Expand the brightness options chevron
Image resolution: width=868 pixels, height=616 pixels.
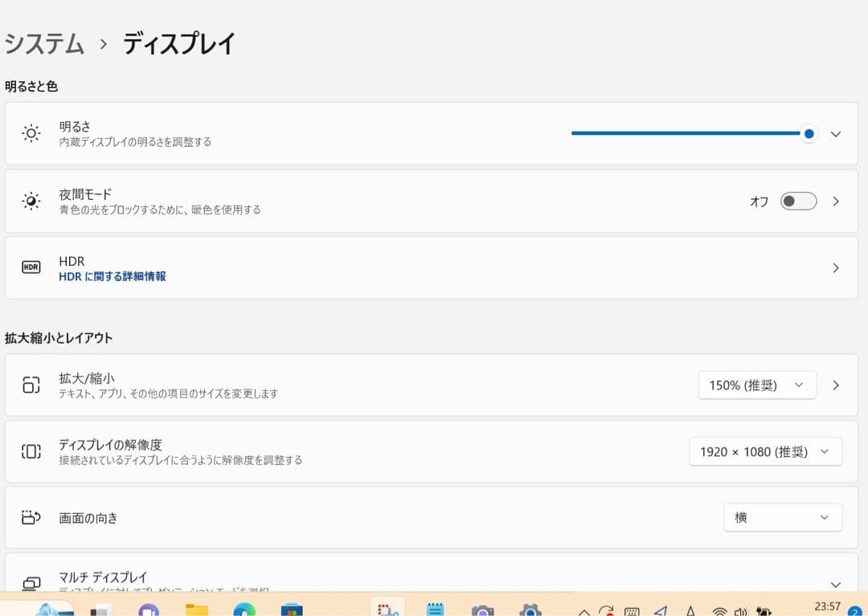tap(836, 134)
